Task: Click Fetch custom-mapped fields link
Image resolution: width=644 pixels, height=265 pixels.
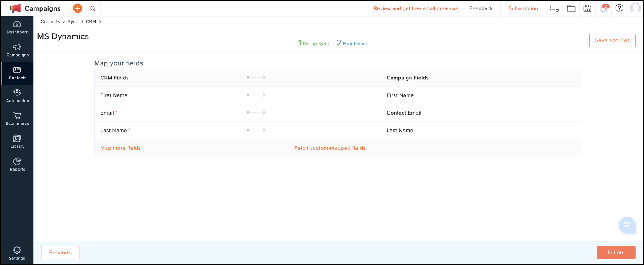Action: (x=330, y=148)
